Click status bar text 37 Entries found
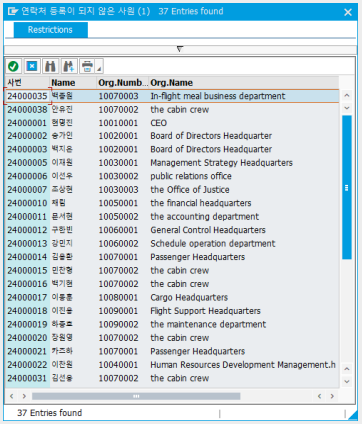This screenshot has width=362, height=424. [x=49, y=413]
